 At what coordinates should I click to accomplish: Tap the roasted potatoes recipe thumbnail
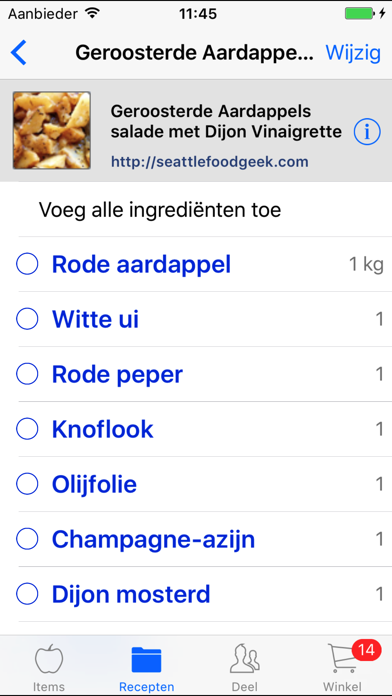coord(51,130)
